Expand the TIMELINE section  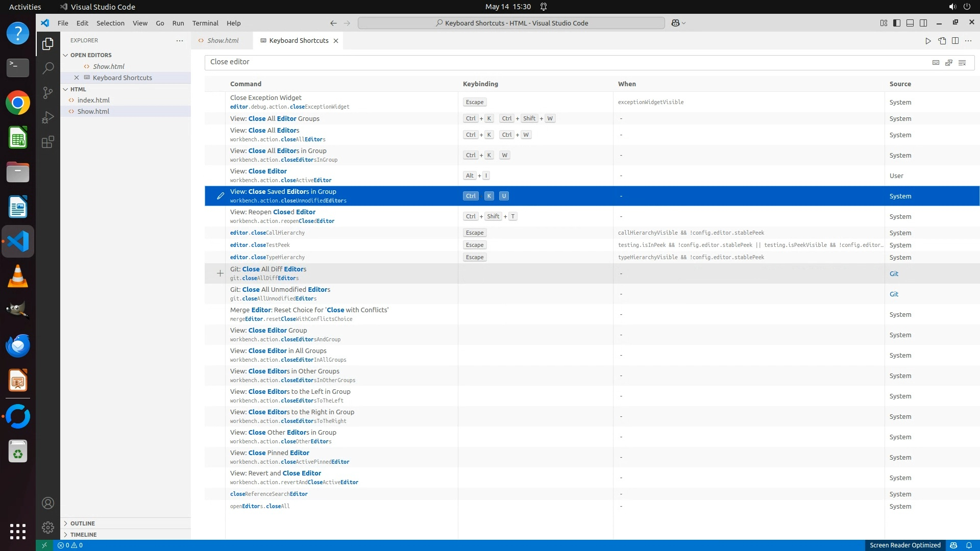pos(83,535)
